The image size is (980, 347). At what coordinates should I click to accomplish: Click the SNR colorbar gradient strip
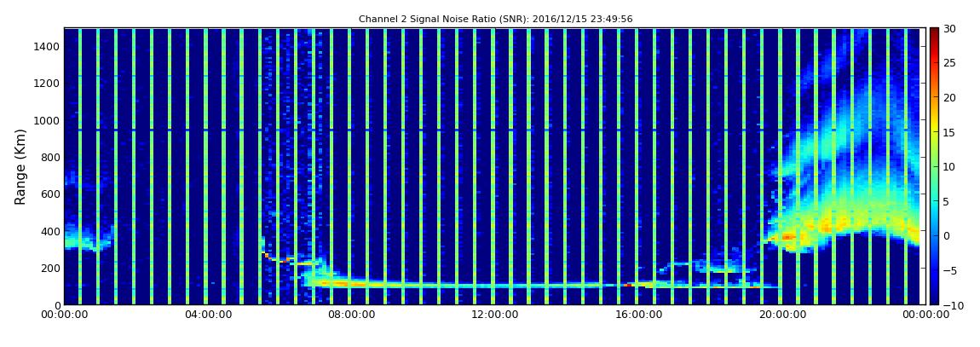(934, 166)
